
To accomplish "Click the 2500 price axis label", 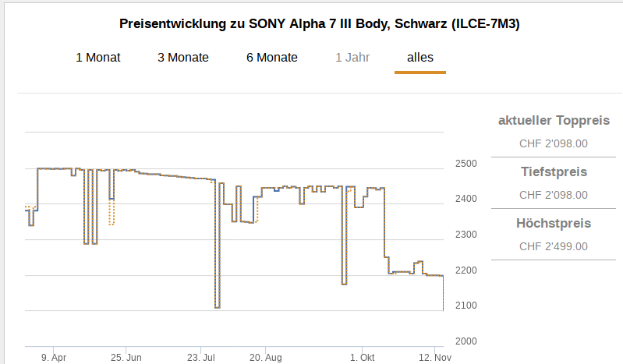I will tap(465, 164).
